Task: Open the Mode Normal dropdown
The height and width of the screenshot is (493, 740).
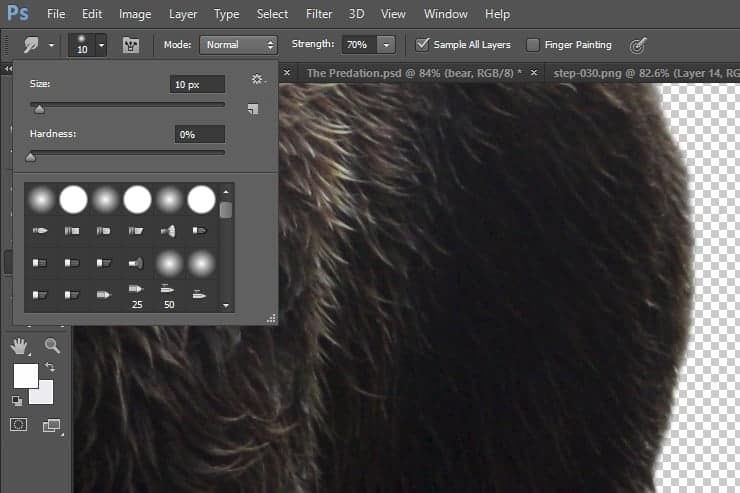Action: click(238, 45)
